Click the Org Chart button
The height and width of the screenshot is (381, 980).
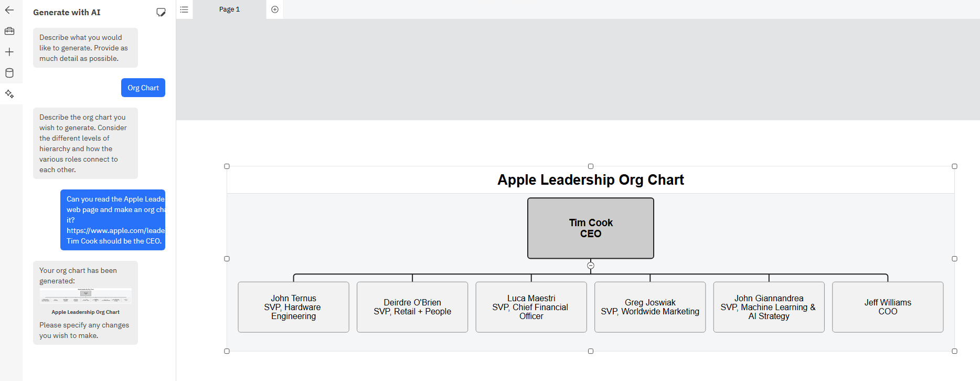click(x=143, y=88)
